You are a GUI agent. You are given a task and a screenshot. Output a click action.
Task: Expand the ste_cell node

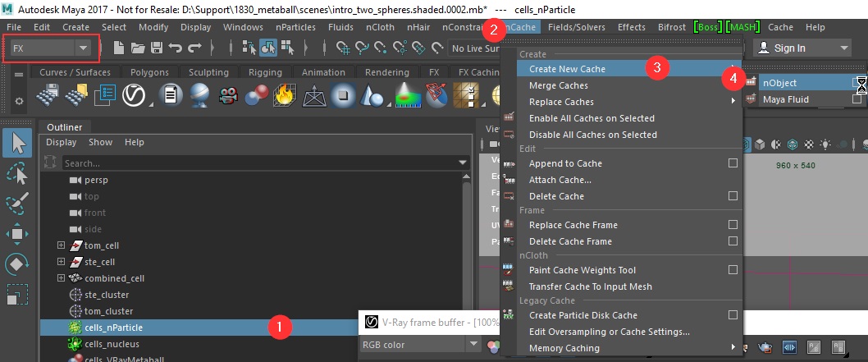61,262
